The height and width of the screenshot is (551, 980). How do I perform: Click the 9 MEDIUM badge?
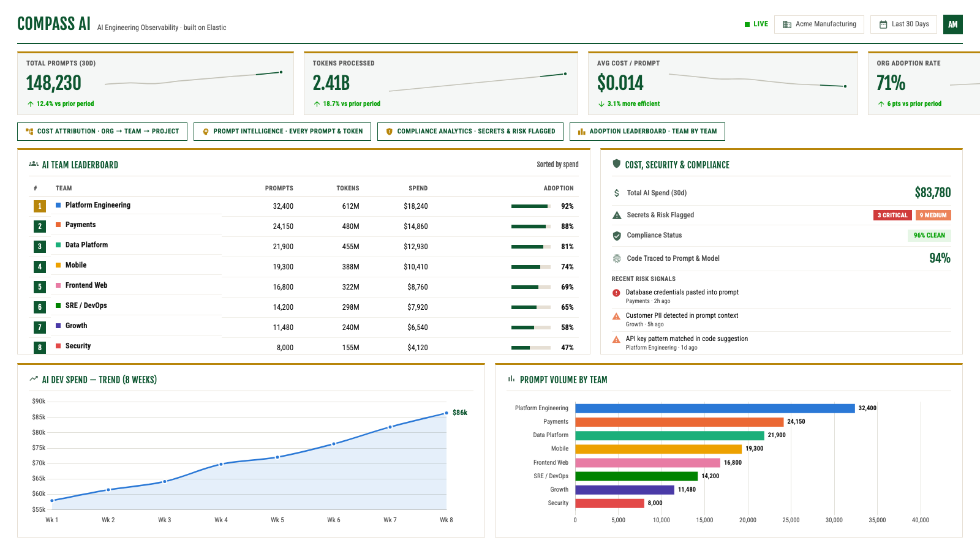[x=933, y=216]
